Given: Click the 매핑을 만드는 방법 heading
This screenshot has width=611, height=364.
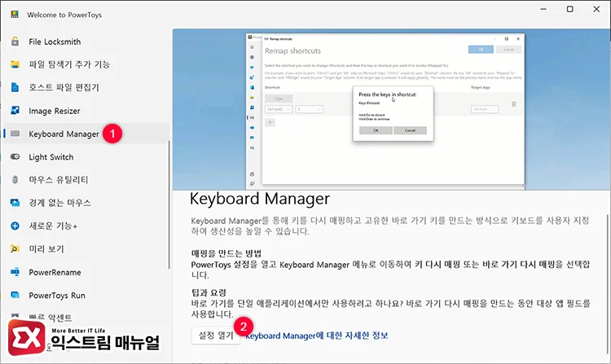Looking at the screenshot, I should (226, 254).
